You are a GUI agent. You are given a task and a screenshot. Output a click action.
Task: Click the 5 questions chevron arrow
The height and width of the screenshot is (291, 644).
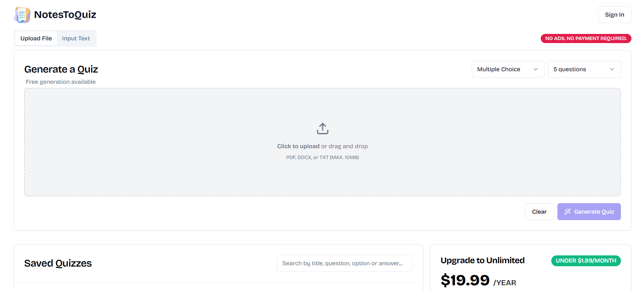pos(612,69)
